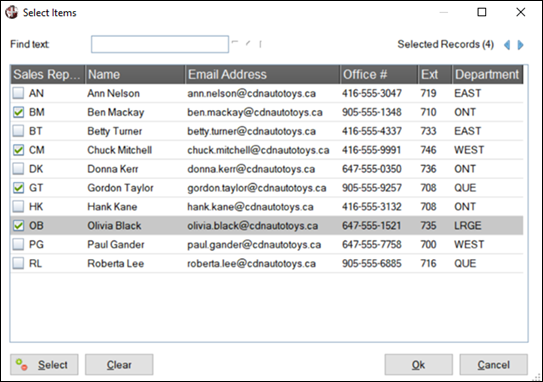Sort by the Name column header
543x382 pixels.
coord(135,74)
